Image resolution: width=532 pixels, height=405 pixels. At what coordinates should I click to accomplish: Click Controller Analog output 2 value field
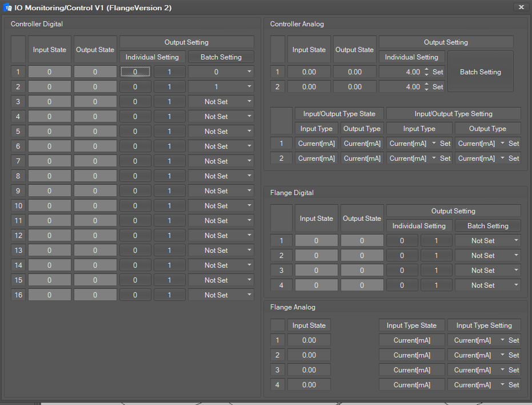pyautogui.click(x=400, y=87)
